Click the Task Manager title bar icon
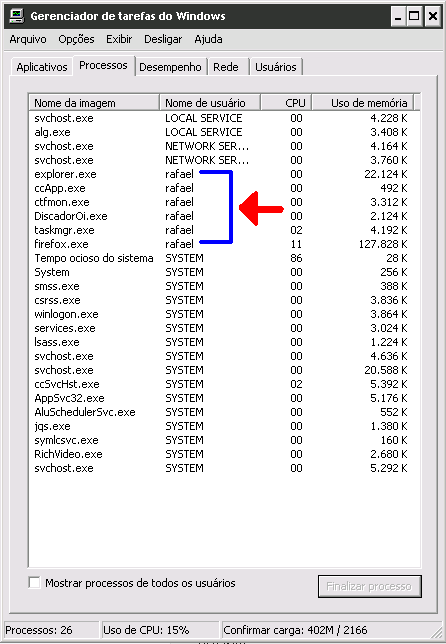The height and width of the screenshot is (644, 446). [17, 16]
